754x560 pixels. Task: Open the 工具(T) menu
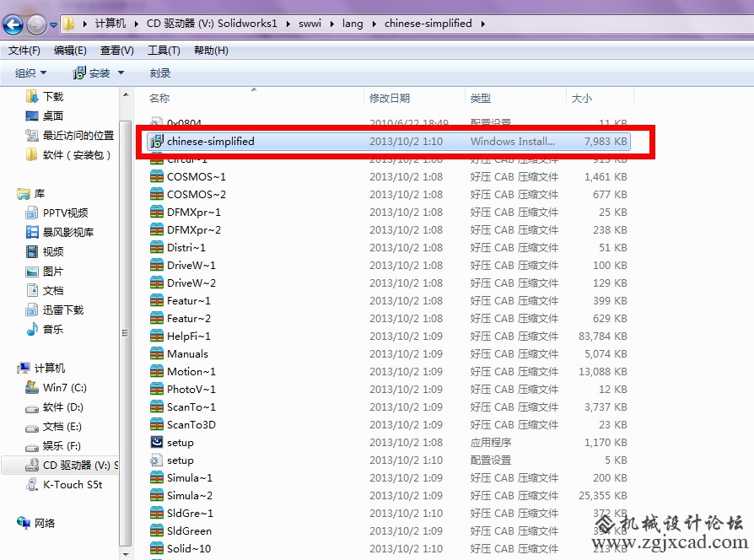[x=164, y=51]
